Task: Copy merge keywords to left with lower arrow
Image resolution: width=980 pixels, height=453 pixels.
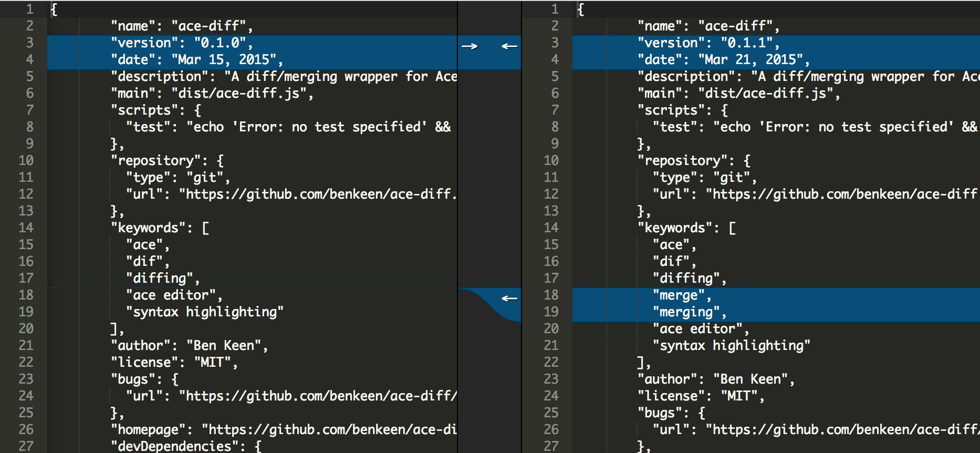Action: [509, 298]
